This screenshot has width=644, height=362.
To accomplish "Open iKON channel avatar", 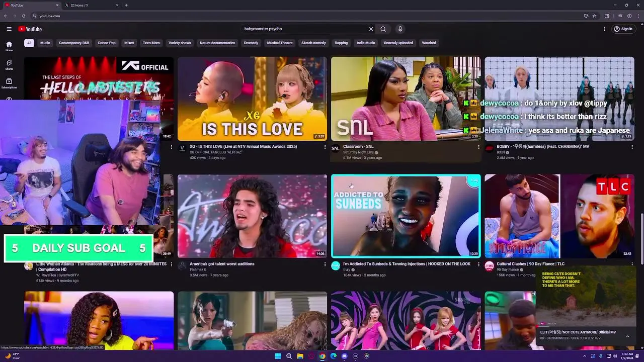I will [489, 148].
